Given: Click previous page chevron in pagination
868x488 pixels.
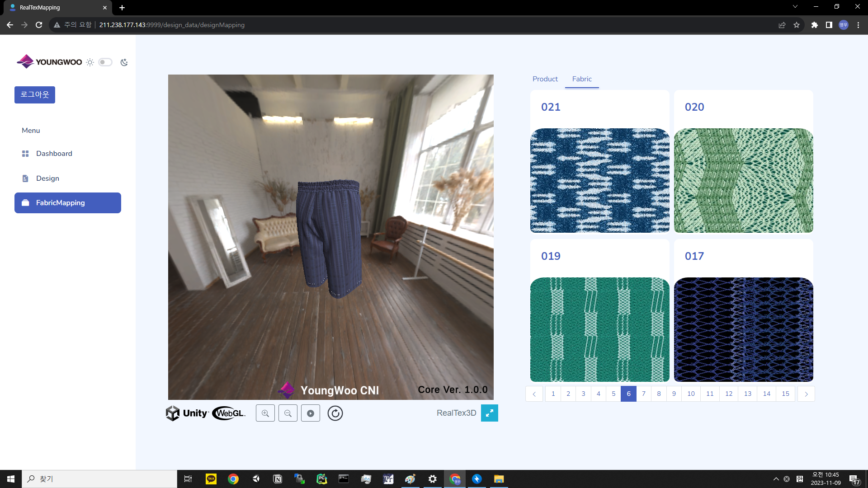Looking at the screenshot, I should (x=534, y=394).
